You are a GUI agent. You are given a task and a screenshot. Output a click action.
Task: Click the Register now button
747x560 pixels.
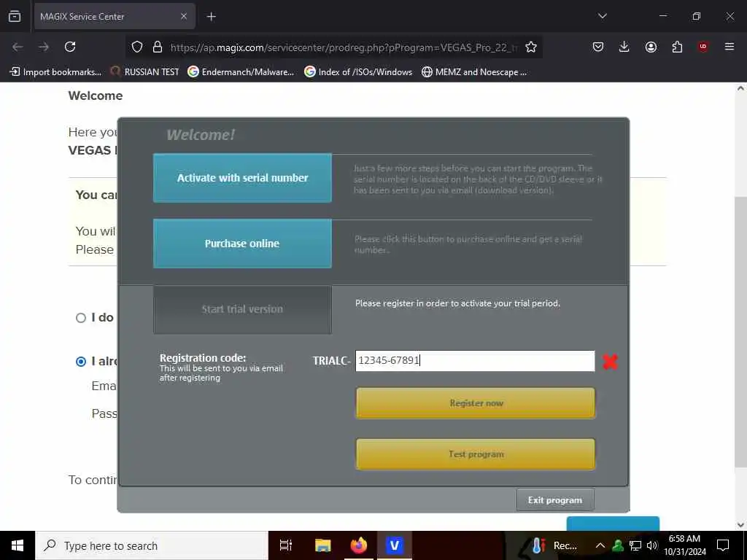coord(476,402)
